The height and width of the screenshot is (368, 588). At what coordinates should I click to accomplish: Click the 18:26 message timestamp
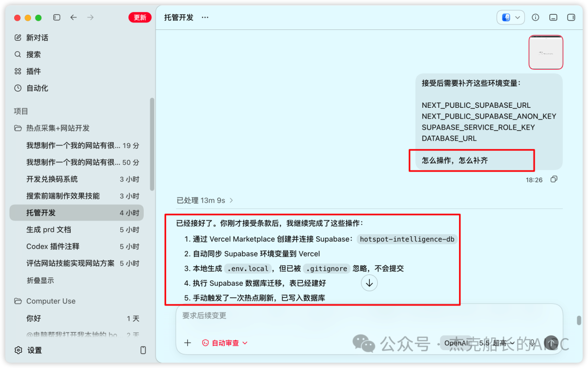point(534,180)
